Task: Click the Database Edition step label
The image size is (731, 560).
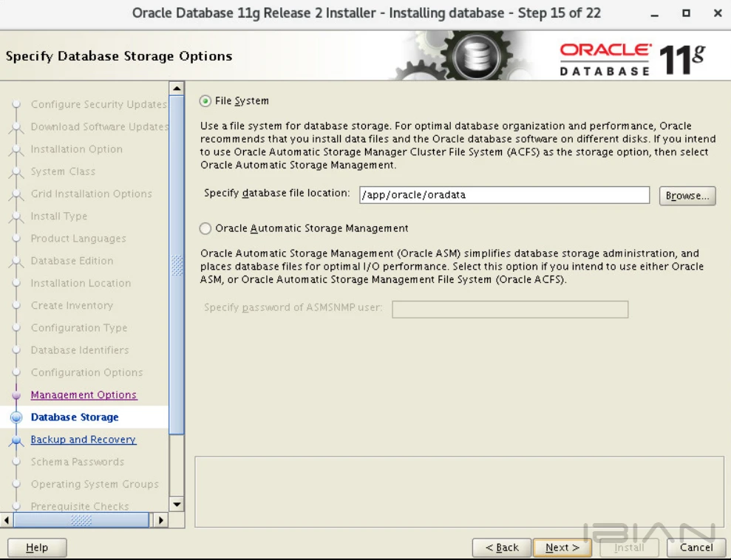Action: click(72, 261)
